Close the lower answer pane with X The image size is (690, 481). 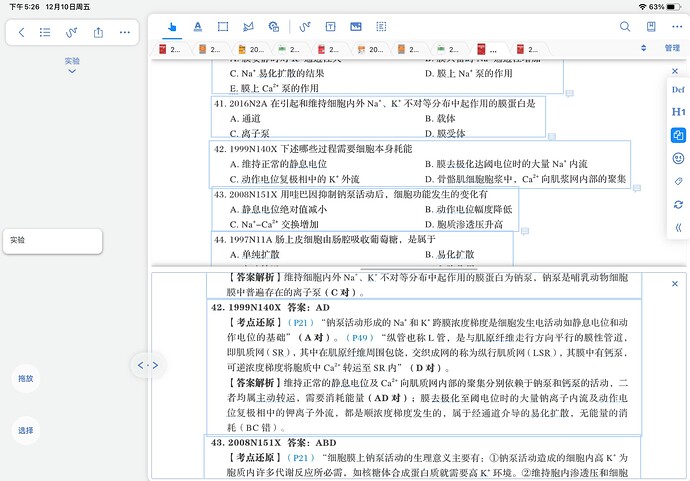[675, 284]
